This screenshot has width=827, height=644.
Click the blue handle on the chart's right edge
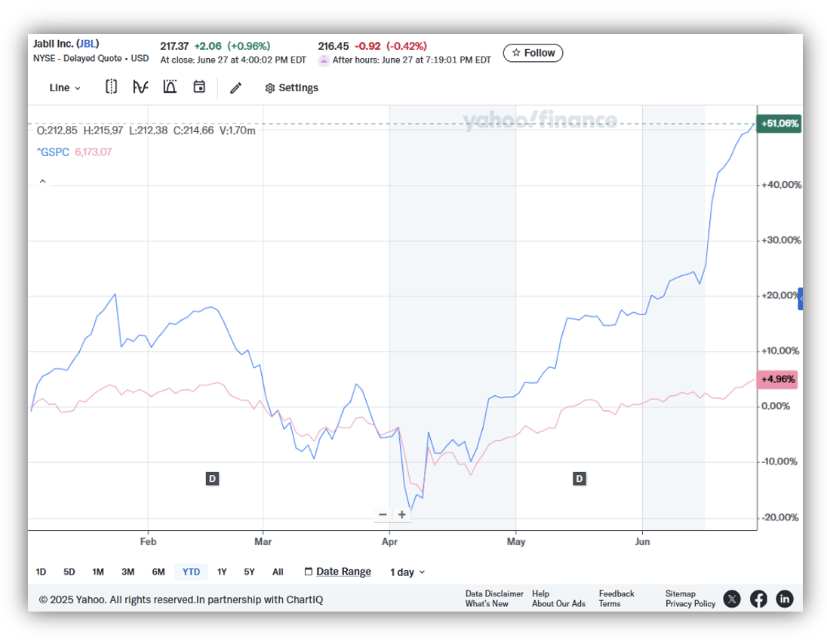pos(801,299)
